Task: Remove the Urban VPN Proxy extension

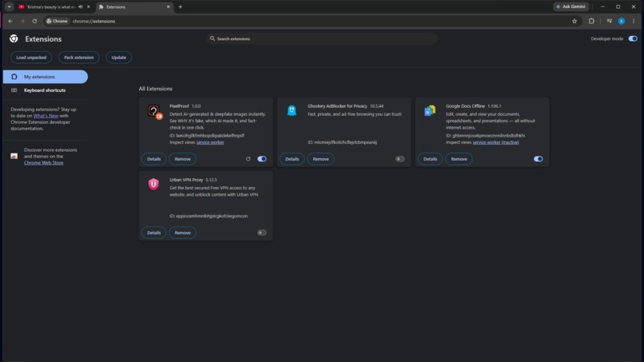Action: [183, 233]
